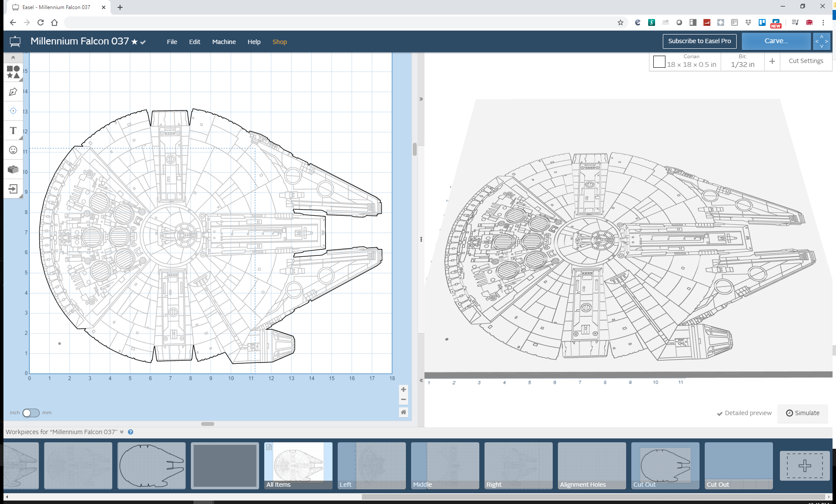Collapse the left toolbar with up chevrons
Viewport: 836px width, 504px height.
[x=13, y=57]
